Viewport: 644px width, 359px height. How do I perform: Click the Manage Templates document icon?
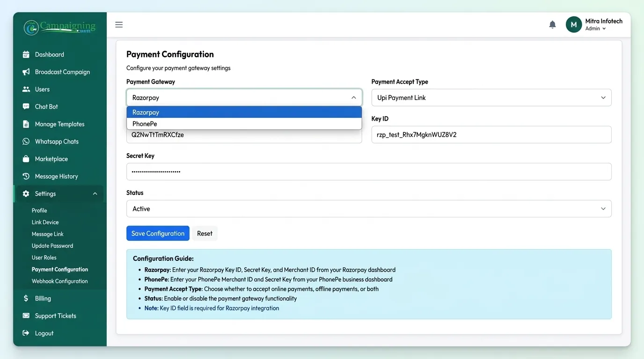point(26,124)
